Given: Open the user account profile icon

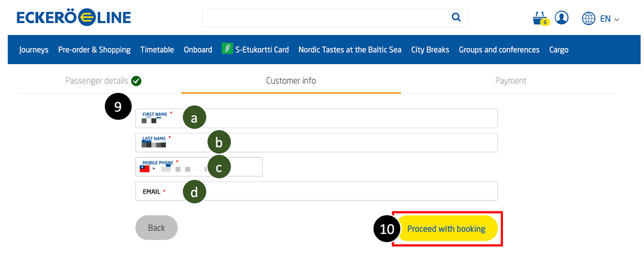Looking at the screenshot, I should point(562,18).
